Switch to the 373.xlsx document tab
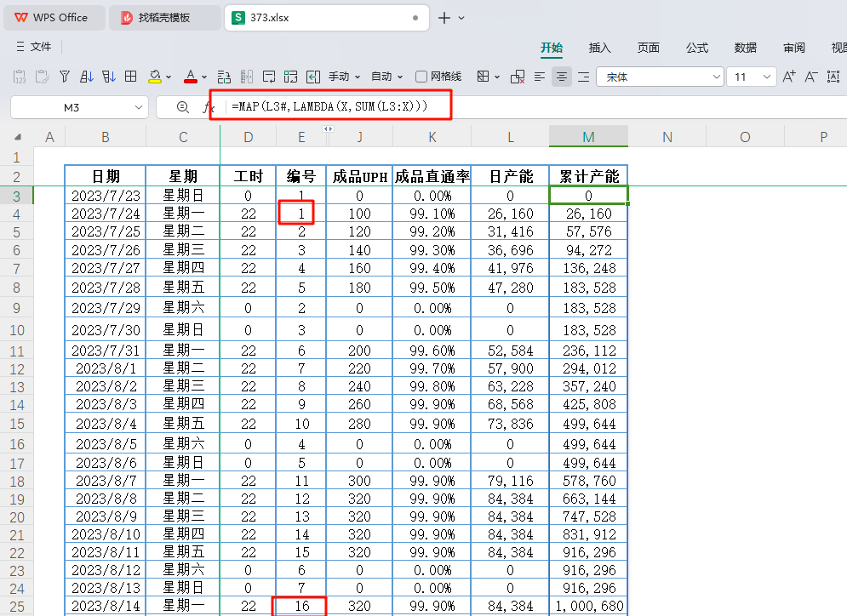The width and height of the screenshot is (847, 616). tap(326, 18)
